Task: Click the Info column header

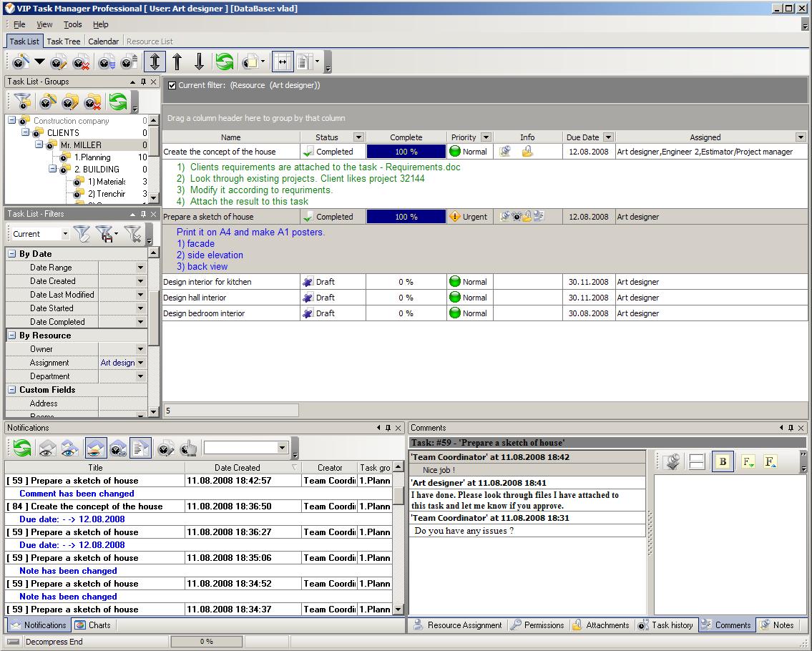Action: point(527,137)
